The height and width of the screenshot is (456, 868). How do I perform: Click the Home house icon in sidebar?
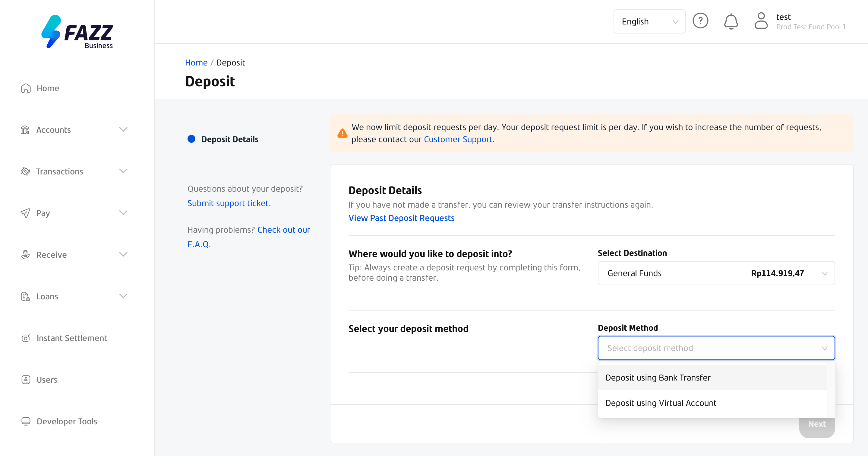tap(26, 88)
